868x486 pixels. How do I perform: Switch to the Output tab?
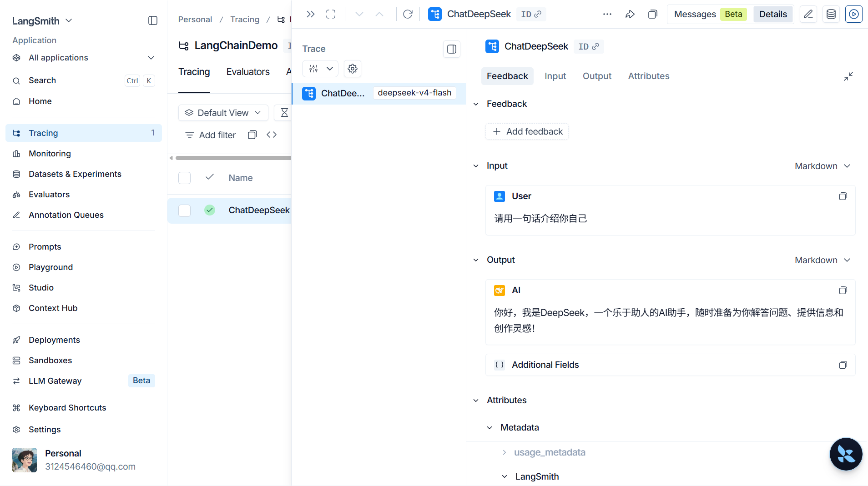[x=597, y=76]
